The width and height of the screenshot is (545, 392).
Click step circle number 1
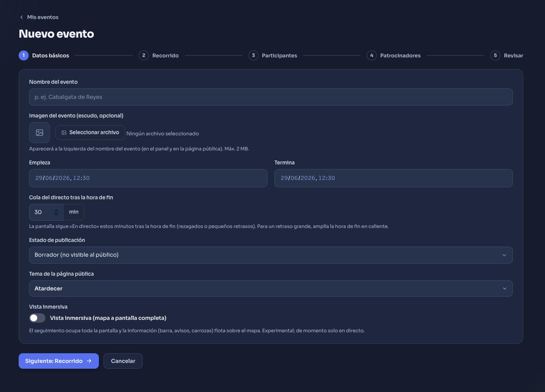[x=24, y=55]
